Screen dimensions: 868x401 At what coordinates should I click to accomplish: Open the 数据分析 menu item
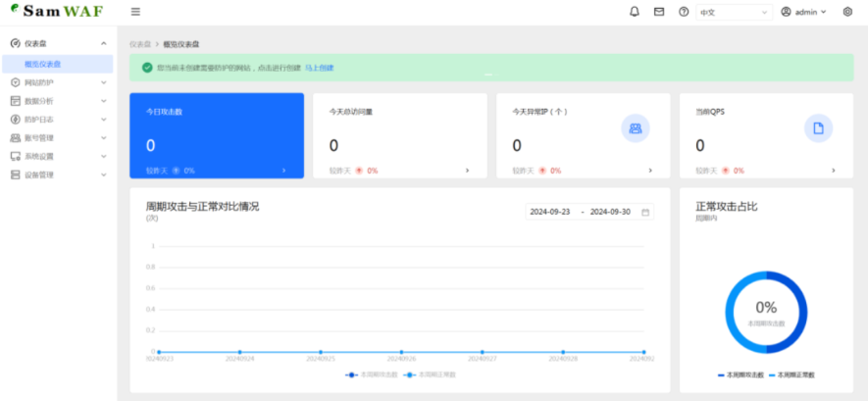(x=58, y=101)
